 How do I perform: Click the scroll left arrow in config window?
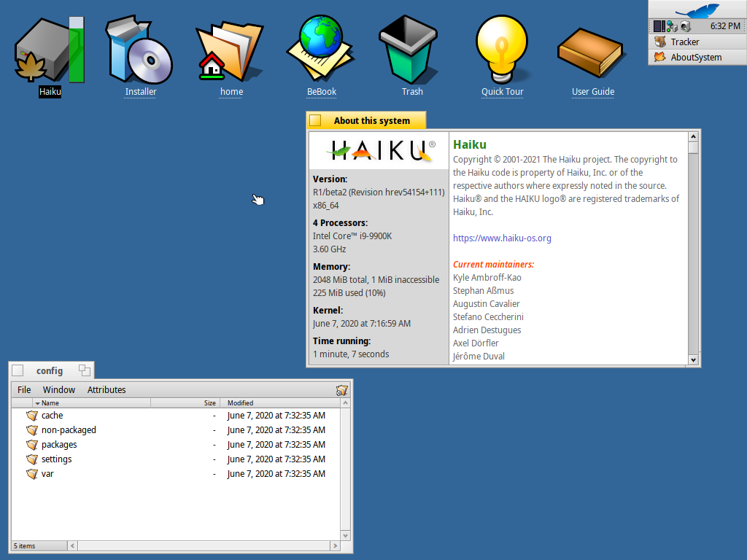(72, 545)
